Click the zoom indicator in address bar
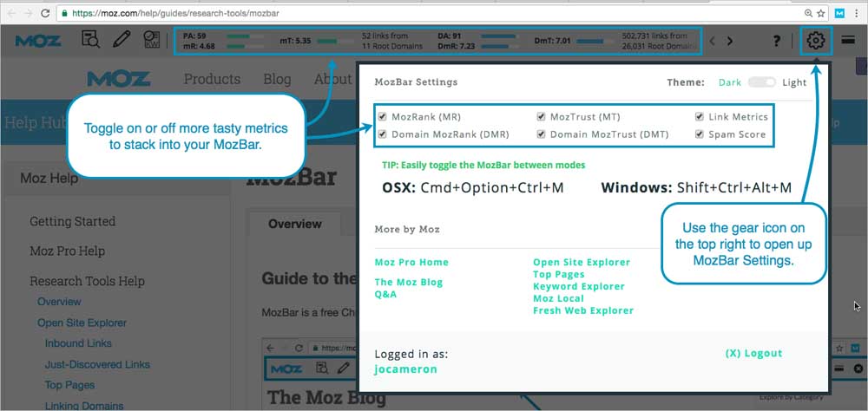Image resolution: width=868 pixels, height=411 pixels. [809, 13]
